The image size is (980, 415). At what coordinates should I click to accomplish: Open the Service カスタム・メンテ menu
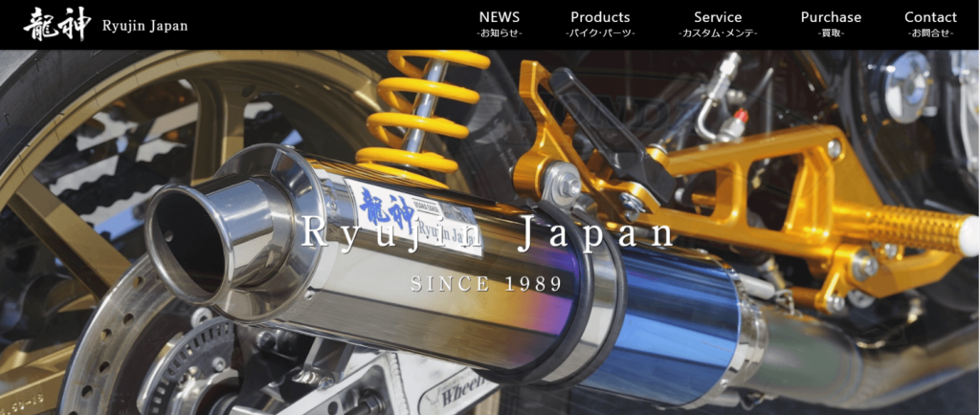718,24
